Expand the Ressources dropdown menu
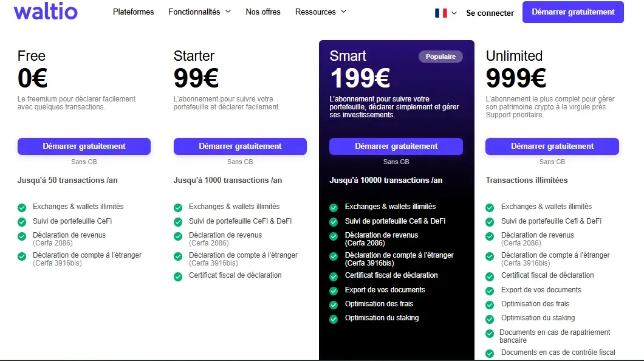The height and width of the screenshot is (361, 644). 320,12
